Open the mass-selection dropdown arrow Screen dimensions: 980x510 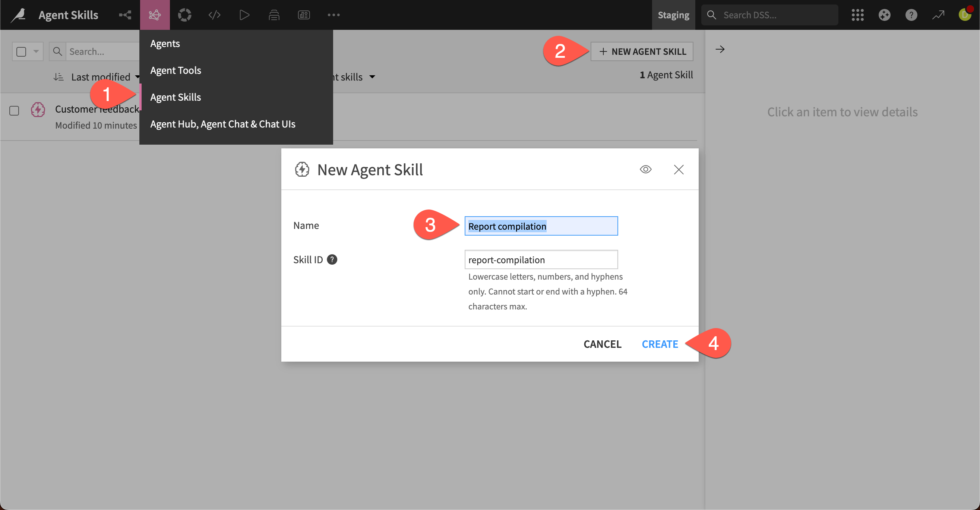(x=36, y=51)
